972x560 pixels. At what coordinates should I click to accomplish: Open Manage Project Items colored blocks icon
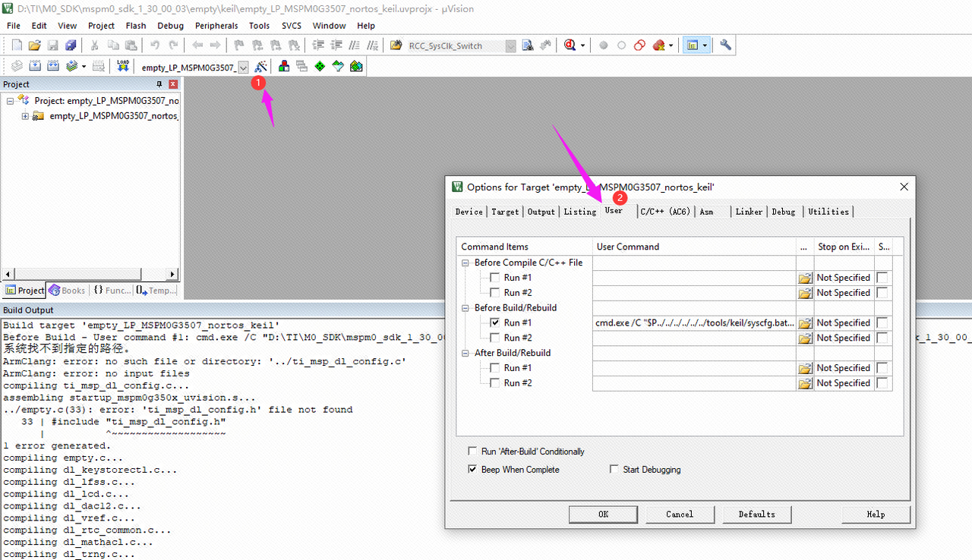[284, 66]
